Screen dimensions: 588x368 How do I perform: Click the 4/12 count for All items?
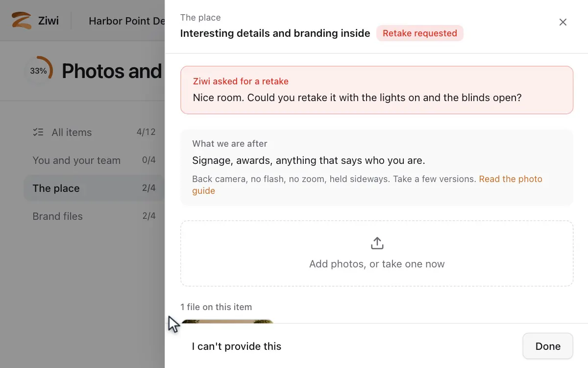pyautogui.click(x=146, y=132)
